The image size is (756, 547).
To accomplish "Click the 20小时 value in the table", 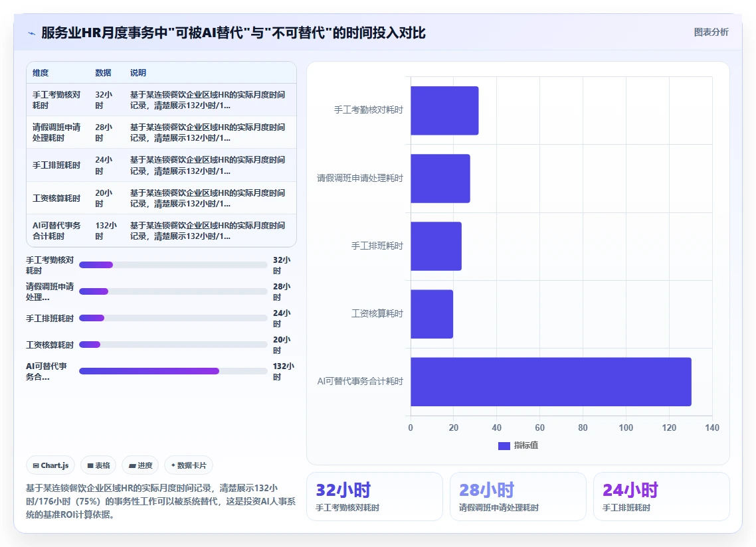I will (x=104, y=198).
